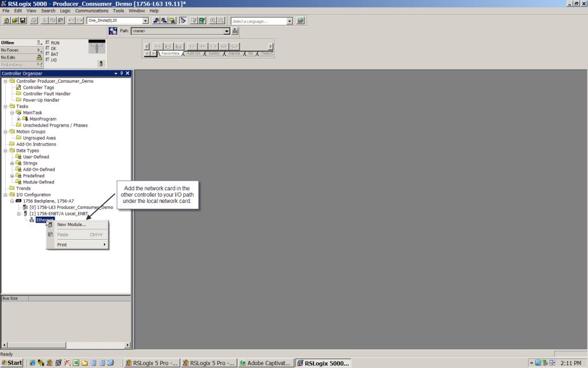
Task: Insert a branch from the instruction toolbar
Action: (168, 47)
